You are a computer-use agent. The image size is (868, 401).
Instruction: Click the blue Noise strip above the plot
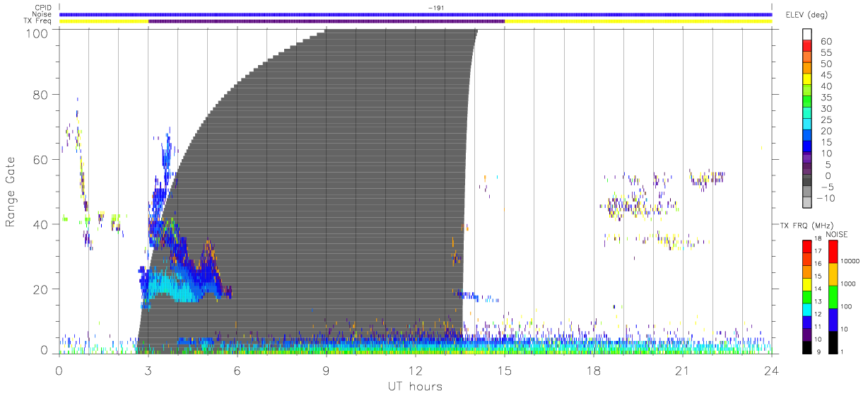tap(416, 14)
